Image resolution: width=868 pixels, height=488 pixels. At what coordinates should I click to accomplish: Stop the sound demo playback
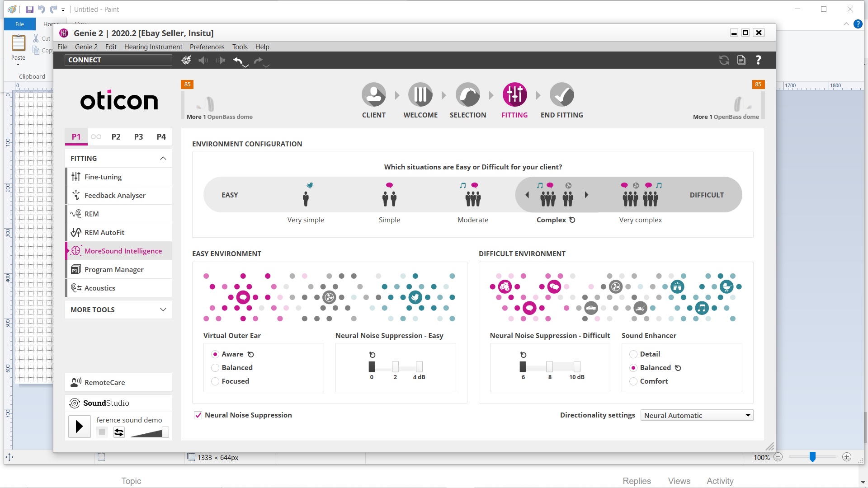pos(102,432)
